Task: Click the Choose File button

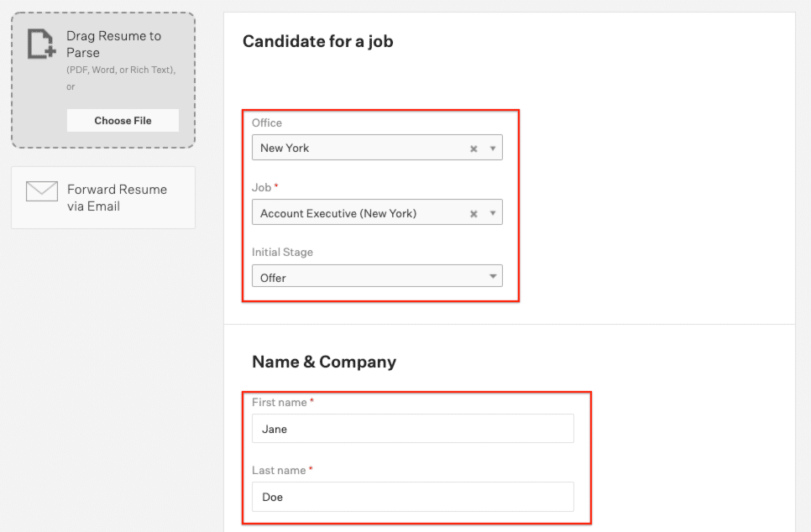Action: [123, 121]
